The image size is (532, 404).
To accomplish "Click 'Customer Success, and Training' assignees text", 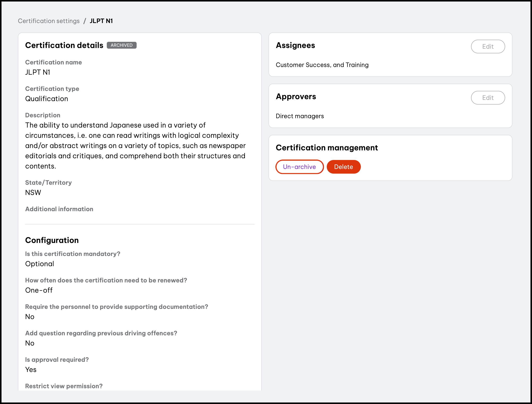I will coord(322,65).
